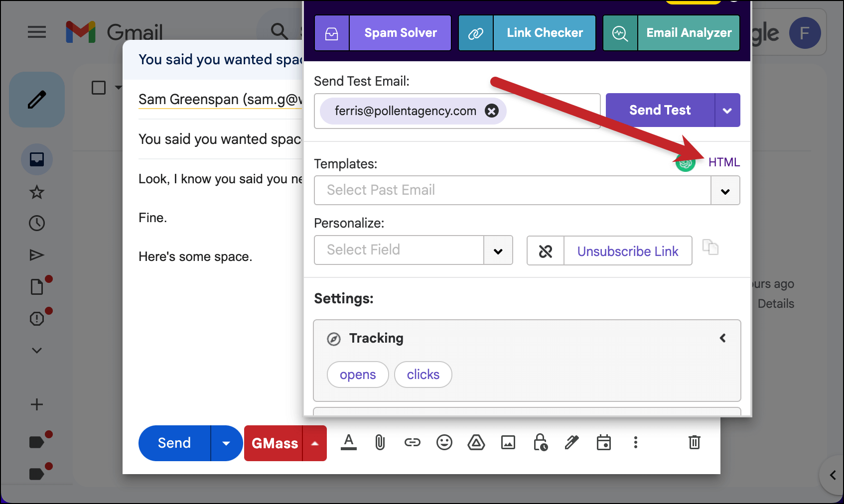Click the search magnifier icon in Gmail
Viewport: 844px width, 504px height.
point(280,31)
